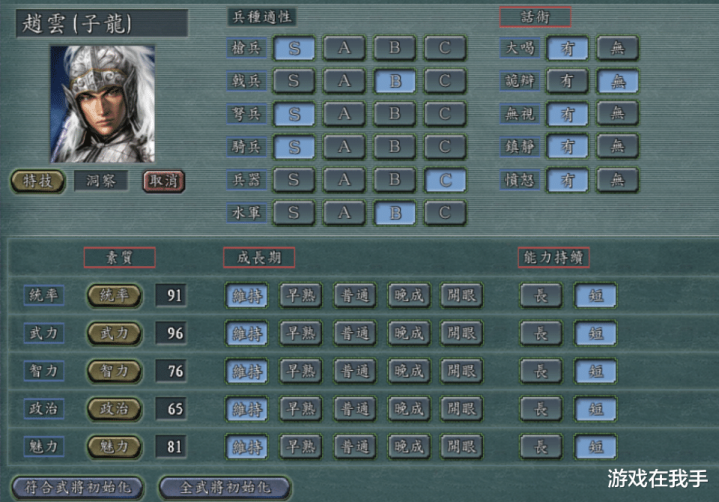
Task: Click the 魅力 value 81
Action: pyautogui.click(x=171, y=447)
